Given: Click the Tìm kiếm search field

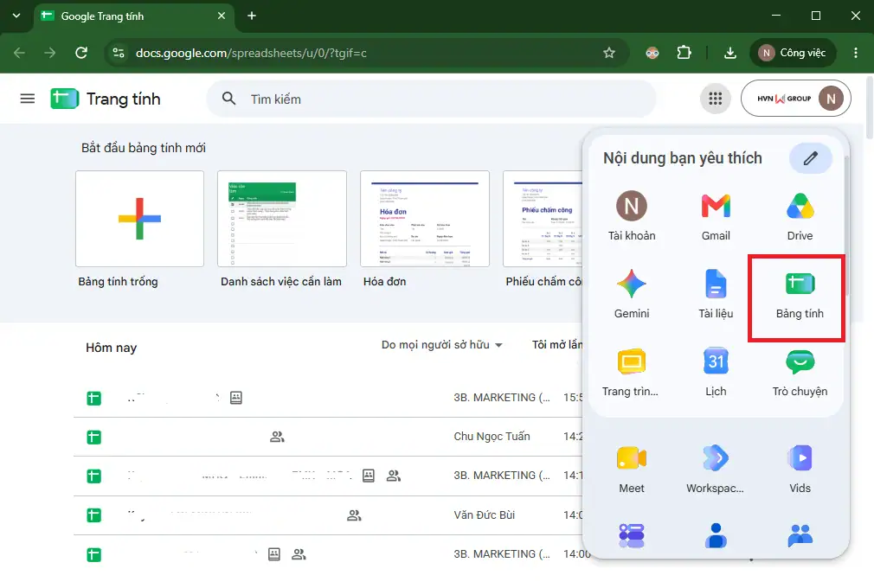Looking at the screenshot, I should coord(432,99).
